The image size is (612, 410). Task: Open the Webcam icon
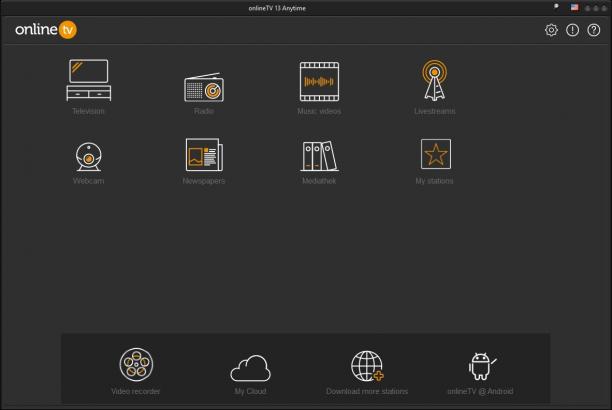(89, 157)
